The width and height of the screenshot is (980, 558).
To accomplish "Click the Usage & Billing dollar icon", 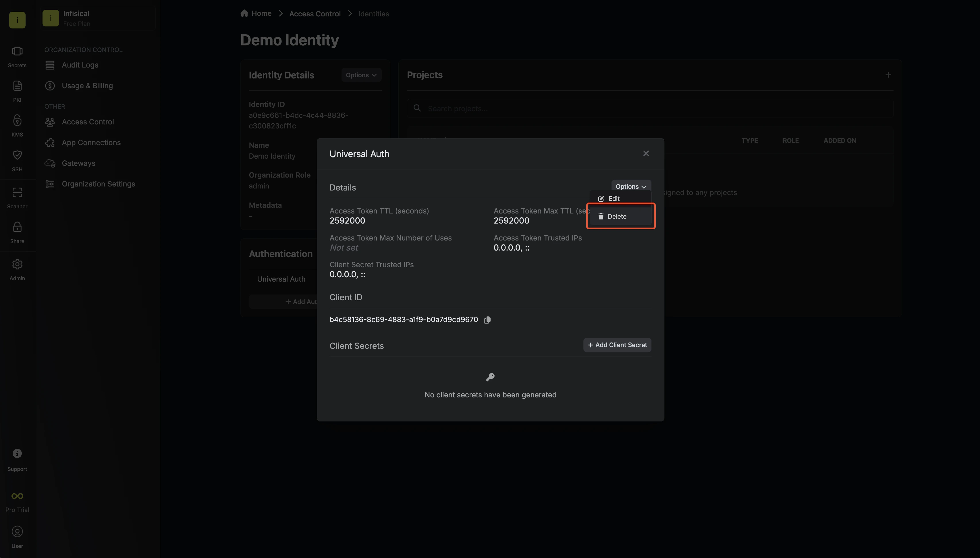I will tap(50, 86).
